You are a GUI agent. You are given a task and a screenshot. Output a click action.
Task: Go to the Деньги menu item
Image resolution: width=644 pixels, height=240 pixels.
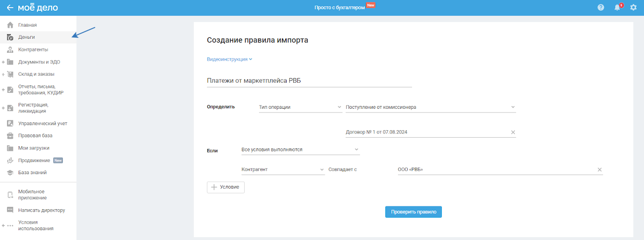click(x=27, y=37)
